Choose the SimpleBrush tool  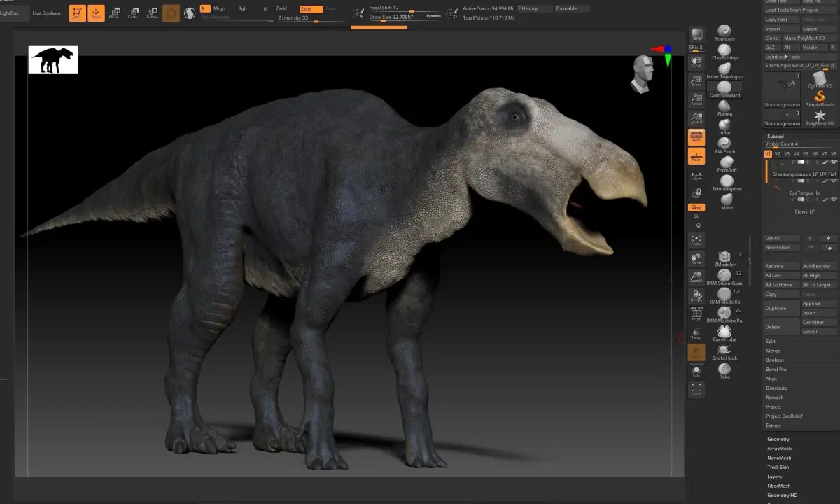click(820, 99)
